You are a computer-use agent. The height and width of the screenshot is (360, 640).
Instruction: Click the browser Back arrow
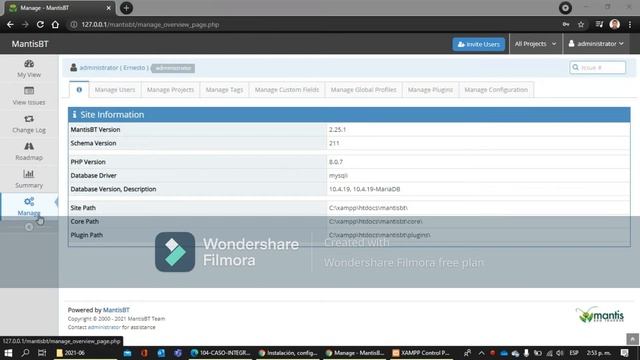[10, 24]
